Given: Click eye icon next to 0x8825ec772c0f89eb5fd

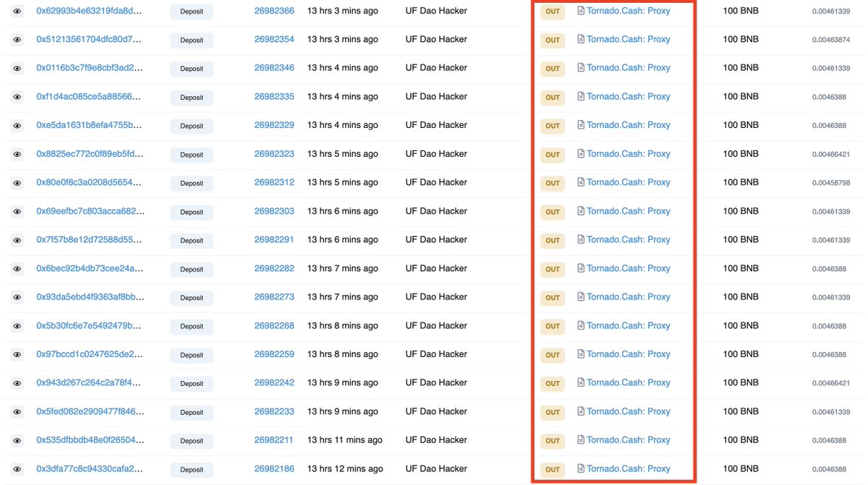Looking at the screenshot, I should coord(17,154).
